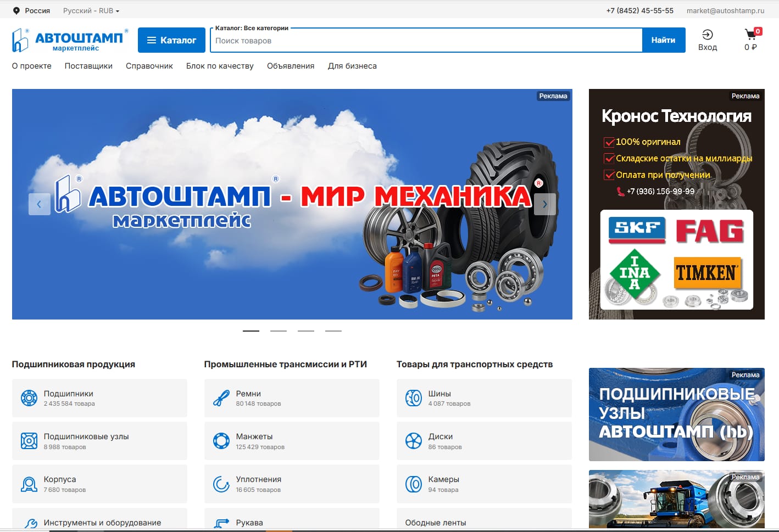Click Оплата при получении line

point(657,175)
